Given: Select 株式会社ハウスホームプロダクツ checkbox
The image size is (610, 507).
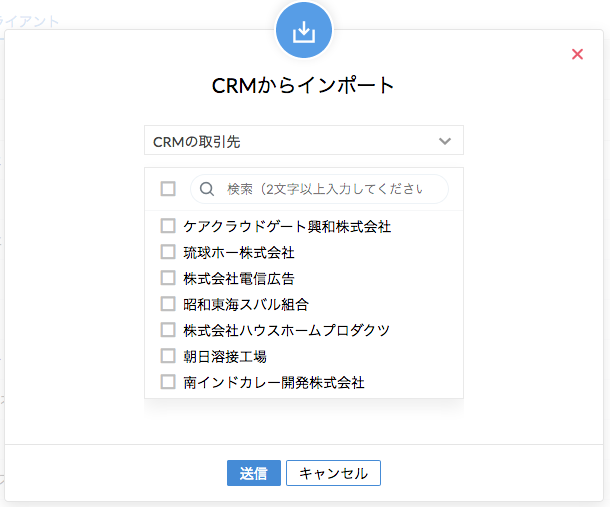Looking at the screenshot, I should 168,330.
